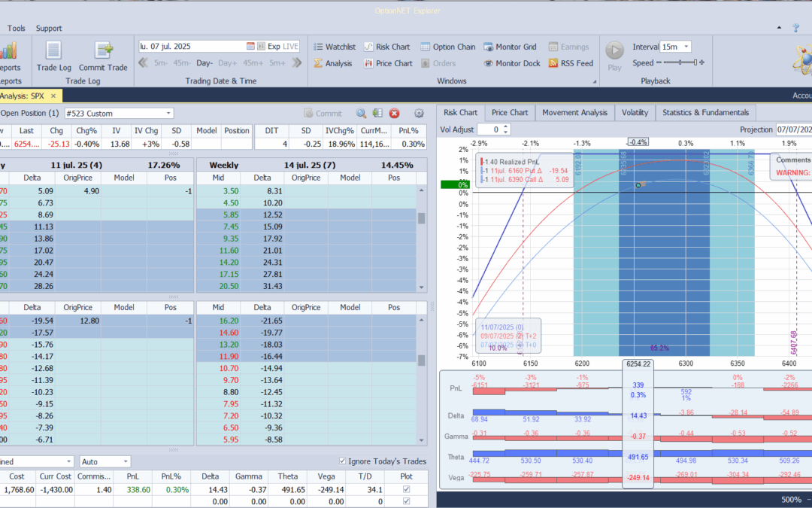Open the Monitor Dock window

(512, 63)
